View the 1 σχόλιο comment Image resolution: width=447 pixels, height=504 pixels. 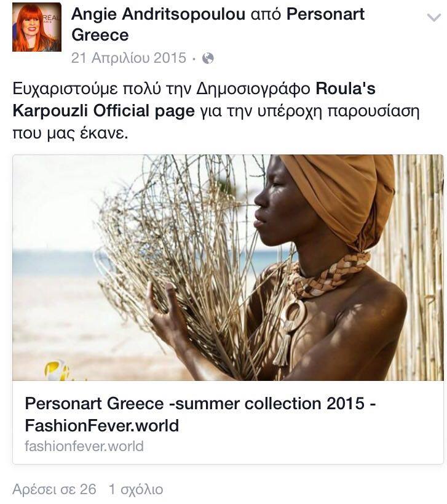pos(136,489)
